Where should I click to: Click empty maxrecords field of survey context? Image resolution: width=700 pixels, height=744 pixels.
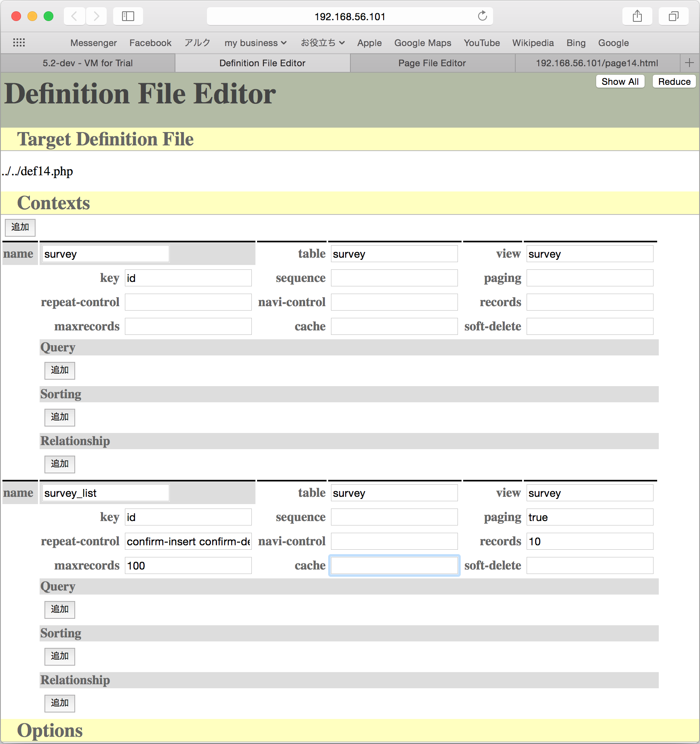pyautogui.click(x=188, y=327)
